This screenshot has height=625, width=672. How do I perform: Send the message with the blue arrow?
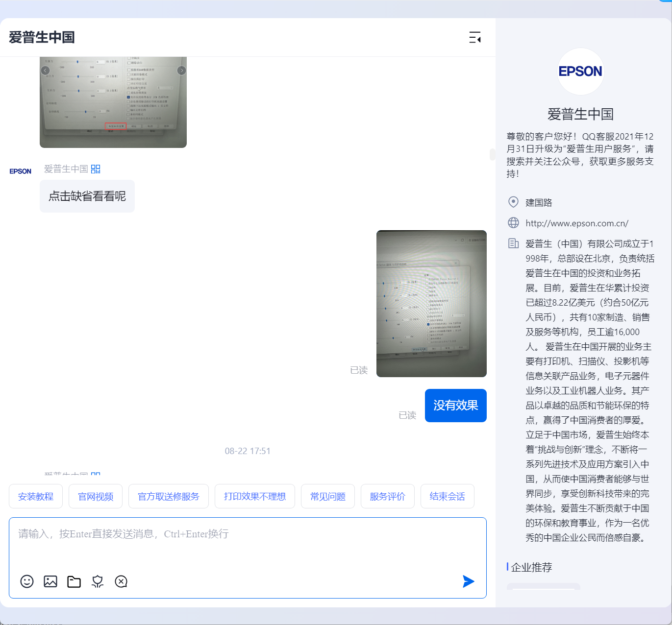tap(469, 581)
